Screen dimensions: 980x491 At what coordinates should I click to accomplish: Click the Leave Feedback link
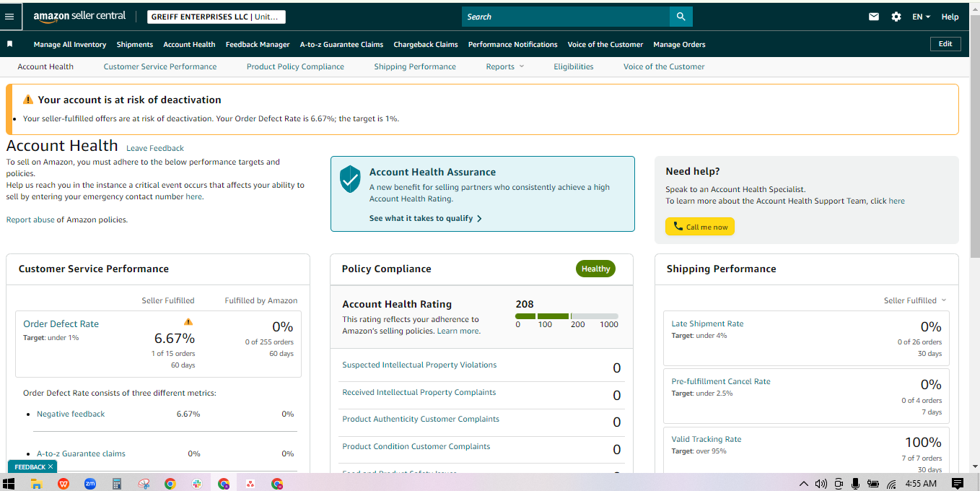[155, 148]
